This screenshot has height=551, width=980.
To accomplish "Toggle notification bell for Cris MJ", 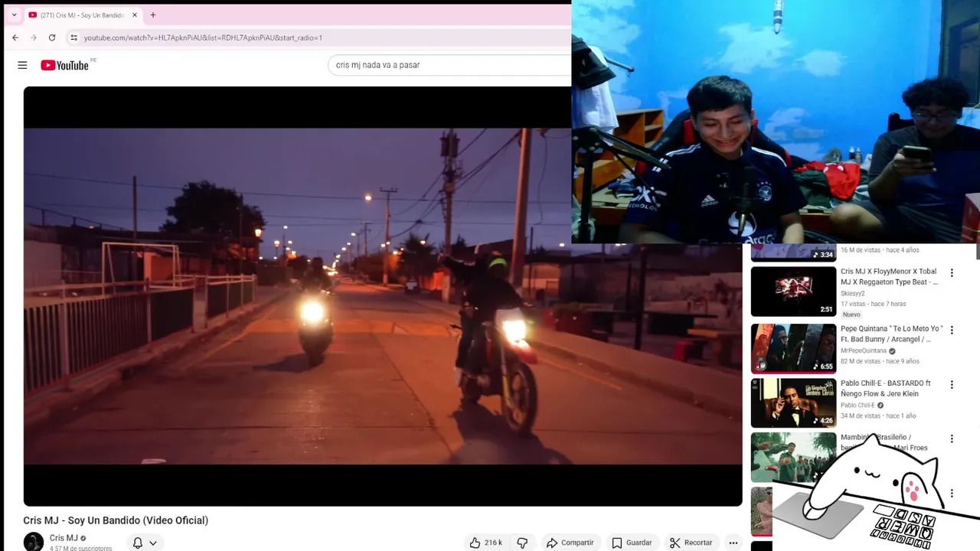I will 138,543.
